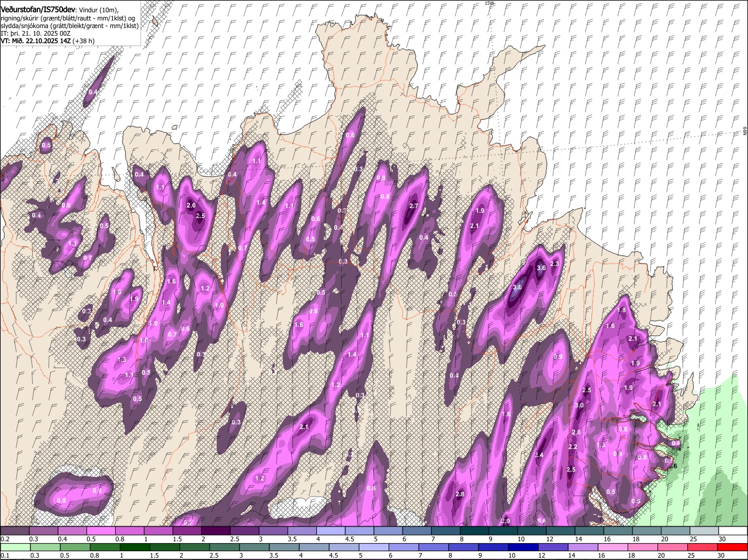This screenshot has height=560, width=748.
Task: Click the 15W longitude label
Action: [490, 3]
